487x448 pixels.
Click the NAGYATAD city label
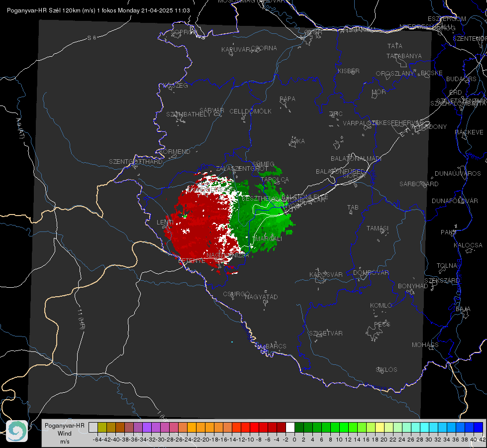pyautogui.click(x=261, y=297)
